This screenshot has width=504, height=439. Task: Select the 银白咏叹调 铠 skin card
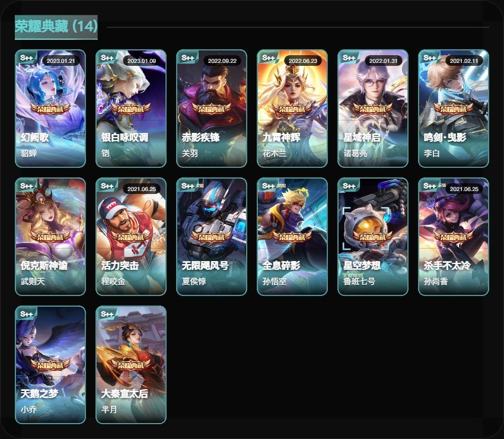tap(131, 109)
